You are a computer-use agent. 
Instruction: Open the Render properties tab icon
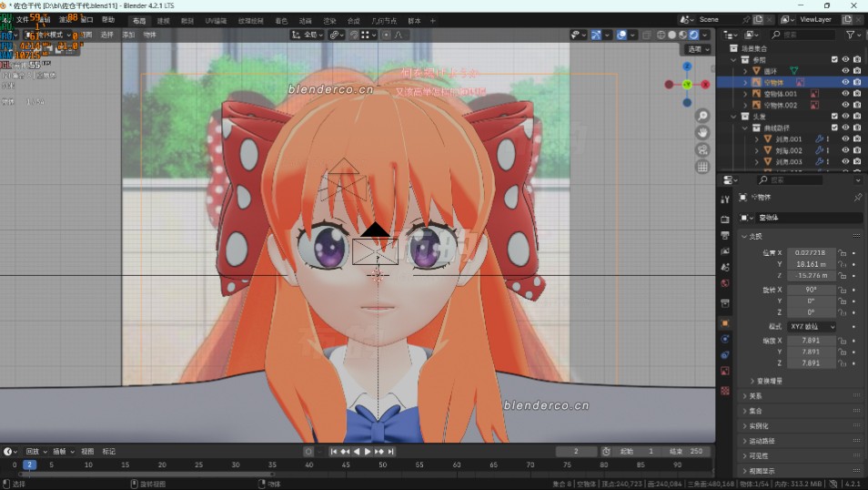[725, 219]
